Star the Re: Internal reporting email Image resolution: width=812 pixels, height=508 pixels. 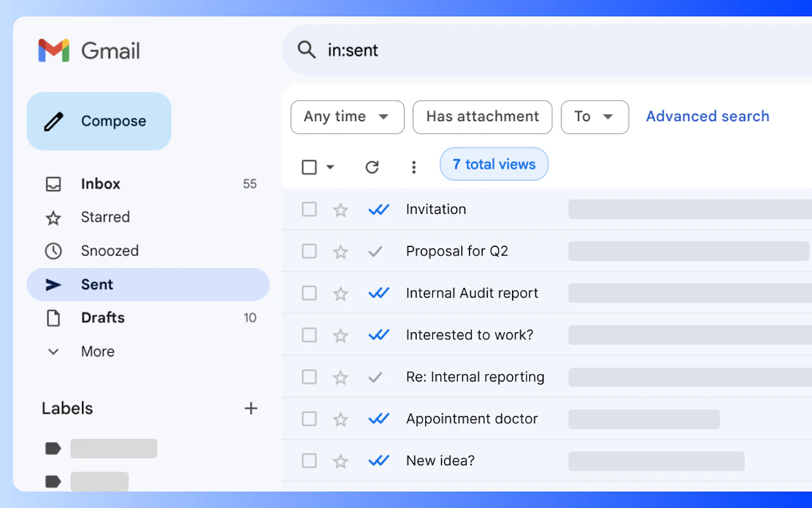coord(341,377)
